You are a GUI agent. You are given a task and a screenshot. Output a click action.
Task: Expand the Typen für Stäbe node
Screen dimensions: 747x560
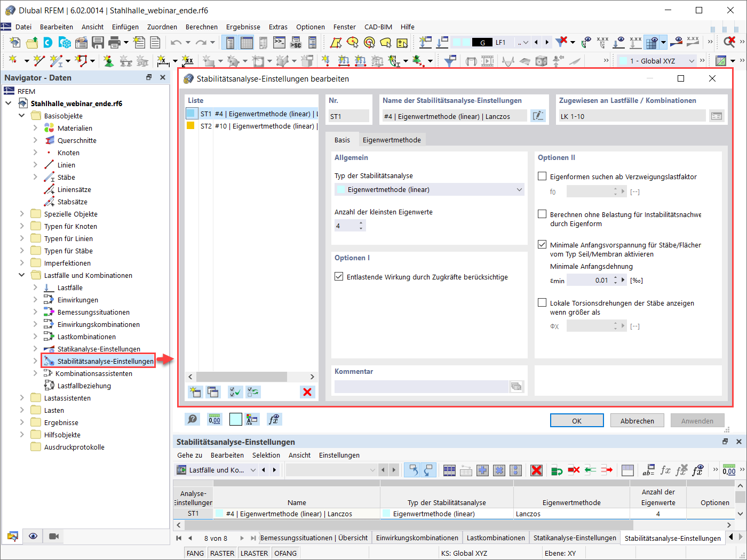(22, 251)
